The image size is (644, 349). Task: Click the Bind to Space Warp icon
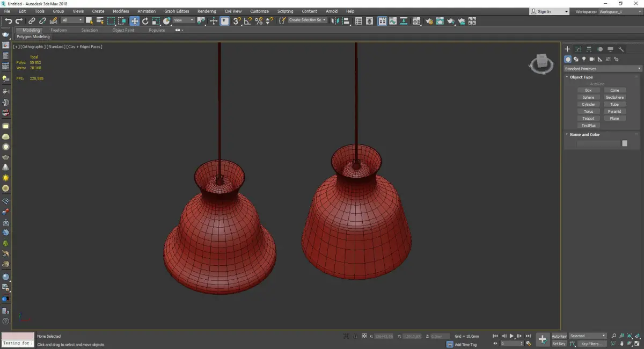pos(53,21)
